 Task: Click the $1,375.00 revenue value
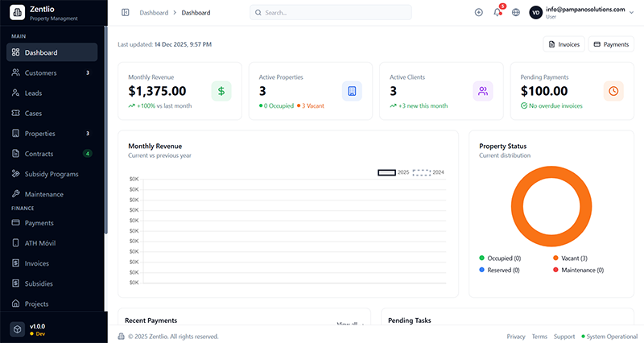(157, 91)
